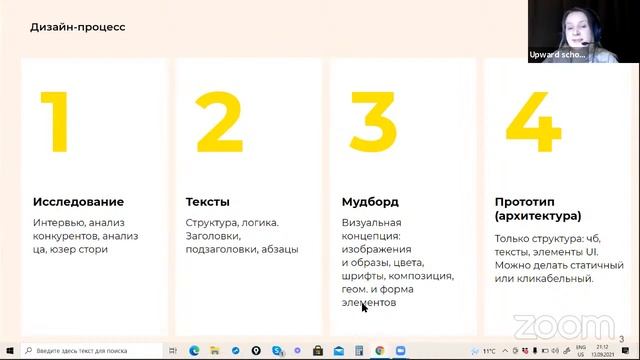Open the Windows Start menu
The height and width of the screenshot is (360, 640).
point(10,351)
